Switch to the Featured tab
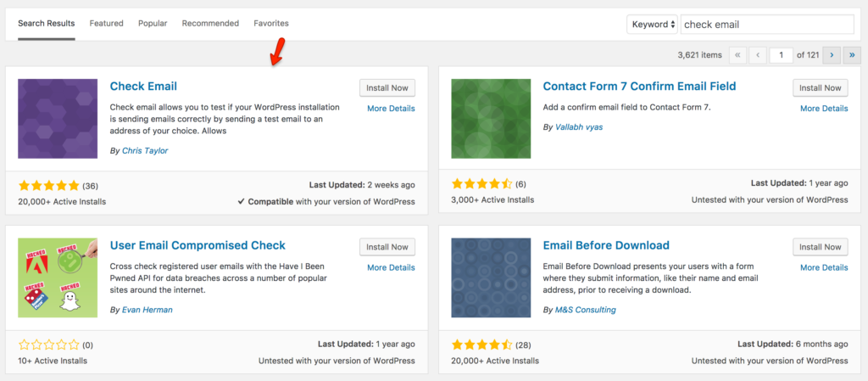This screenshot has height=381, width=868. pos(106,23)
